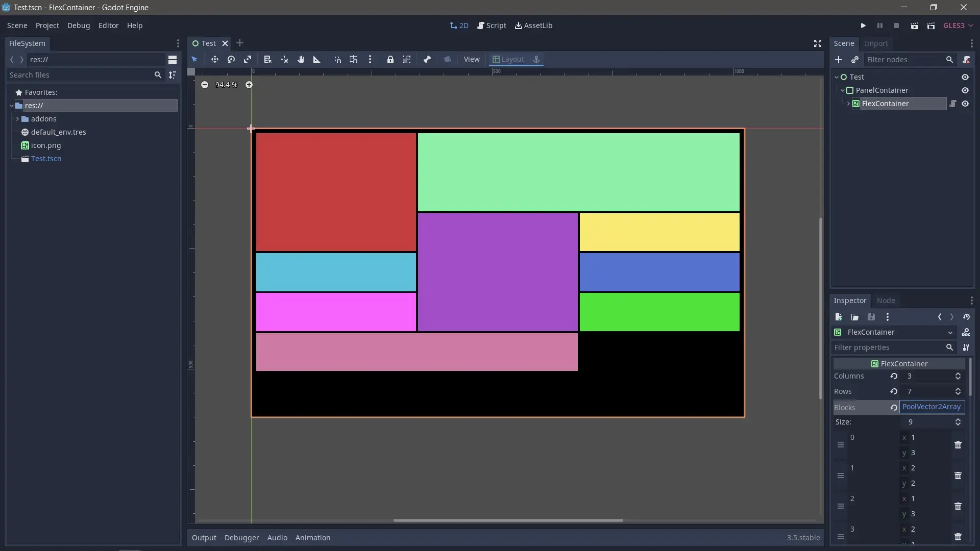This screenshot has height=551, width=980.
Task: Instance a child scene link icon
Action: pos(855,60)
